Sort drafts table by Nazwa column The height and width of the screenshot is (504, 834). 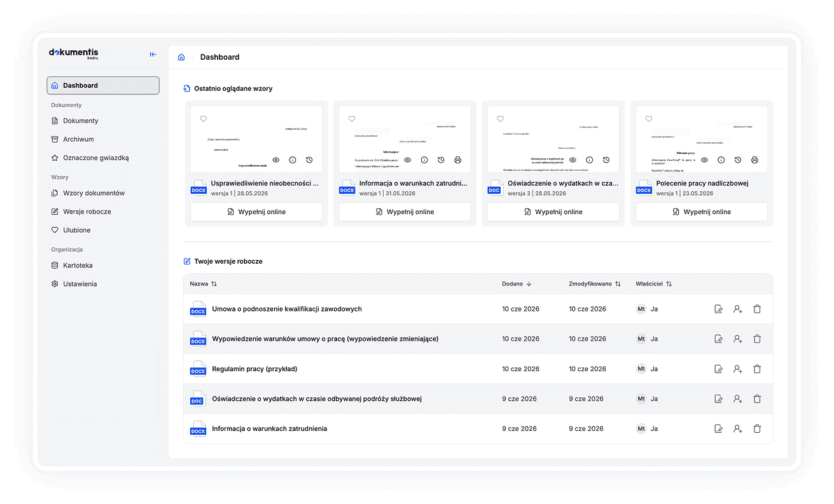coord(204,284)
